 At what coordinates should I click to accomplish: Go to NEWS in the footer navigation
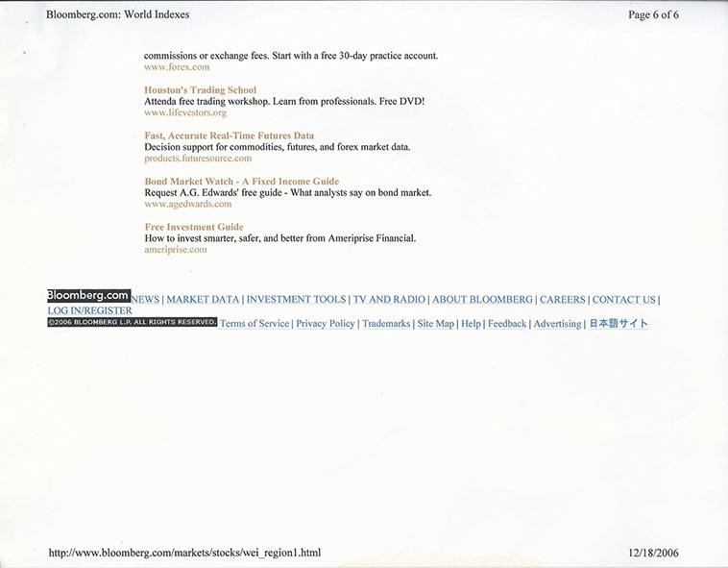pos(145,300)
